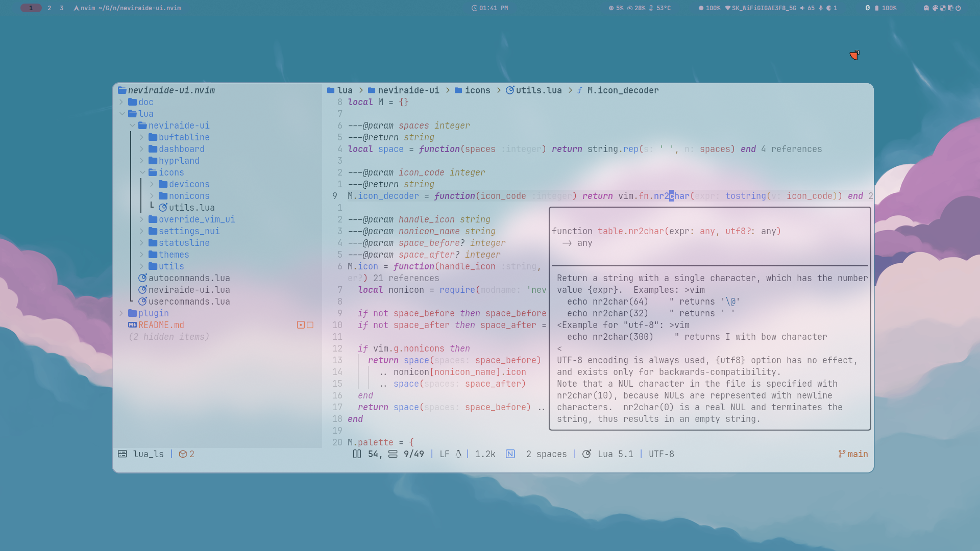Select the icons breadcrumb in winbar
980x551 pixels.
tap(477, 90)
